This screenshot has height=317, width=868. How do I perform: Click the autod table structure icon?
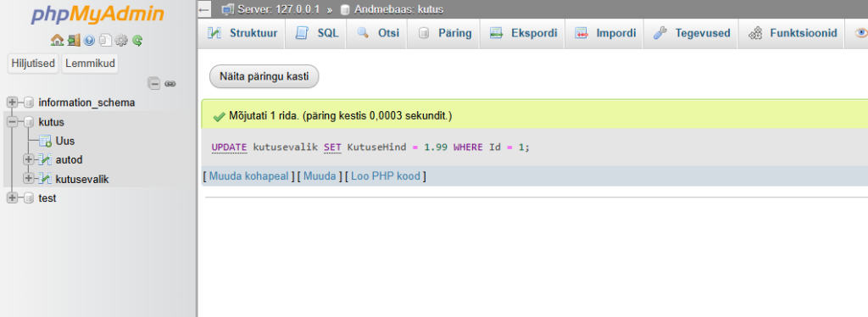pyautogui.click(x=46, y=160)
